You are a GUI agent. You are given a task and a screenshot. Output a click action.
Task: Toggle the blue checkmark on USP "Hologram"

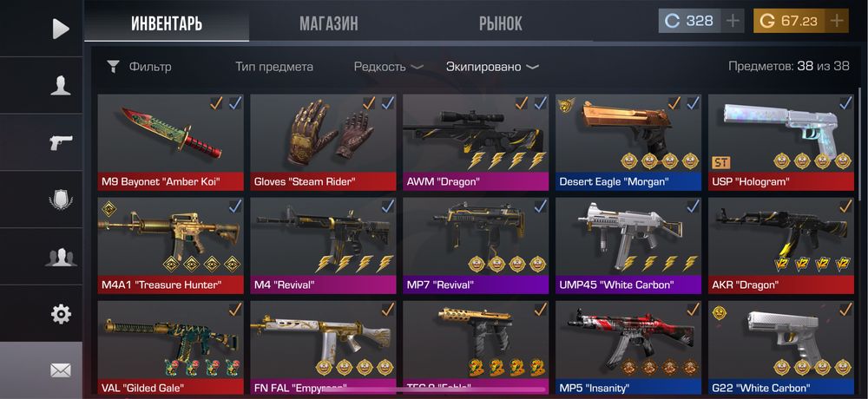tap(845, 103)
